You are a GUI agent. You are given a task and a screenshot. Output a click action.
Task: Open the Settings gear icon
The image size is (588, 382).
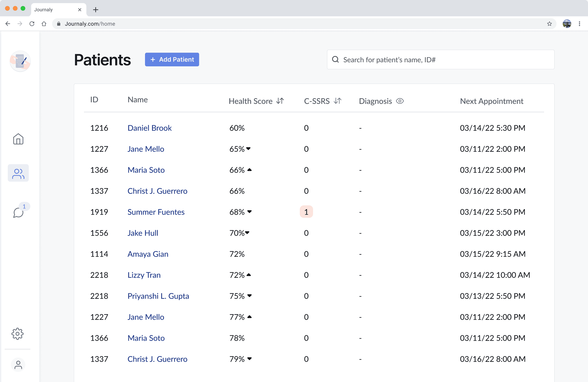click(18, 334)
